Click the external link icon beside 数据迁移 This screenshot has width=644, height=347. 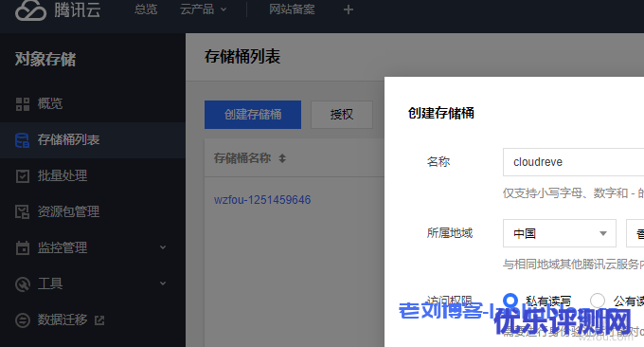99,320
